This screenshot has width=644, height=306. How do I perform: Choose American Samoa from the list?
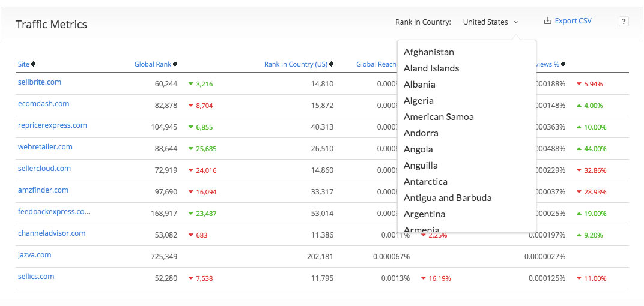(x=439, y=117)
